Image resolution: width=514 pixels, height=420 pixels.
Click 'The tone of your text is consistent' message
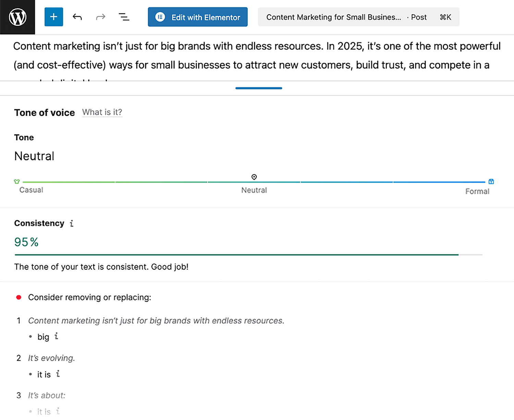(101, 267)
